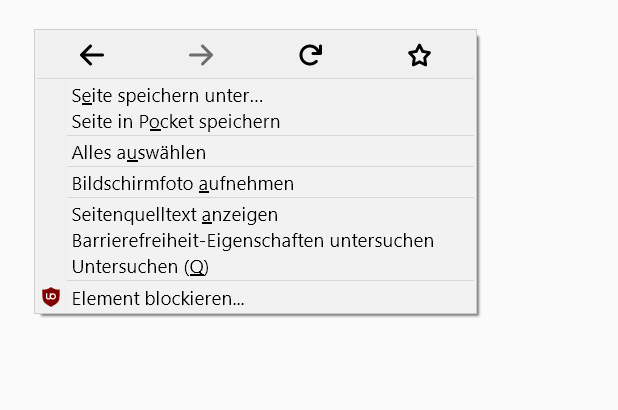View the page source from the context menu
This screenshot has height=410, width=618.
pos(174,215)
